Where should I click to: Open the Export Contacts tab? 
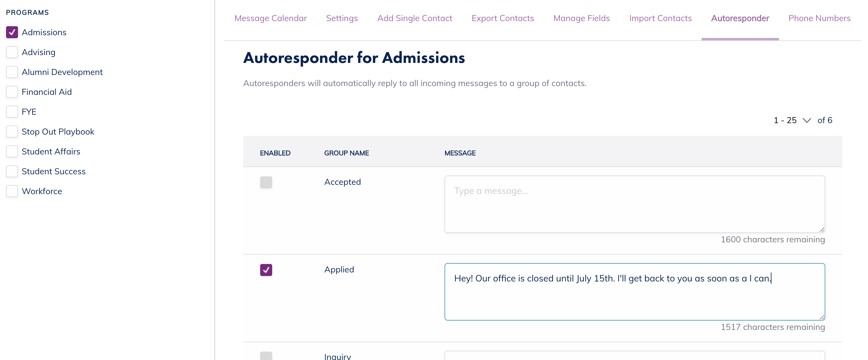point(502,18)
